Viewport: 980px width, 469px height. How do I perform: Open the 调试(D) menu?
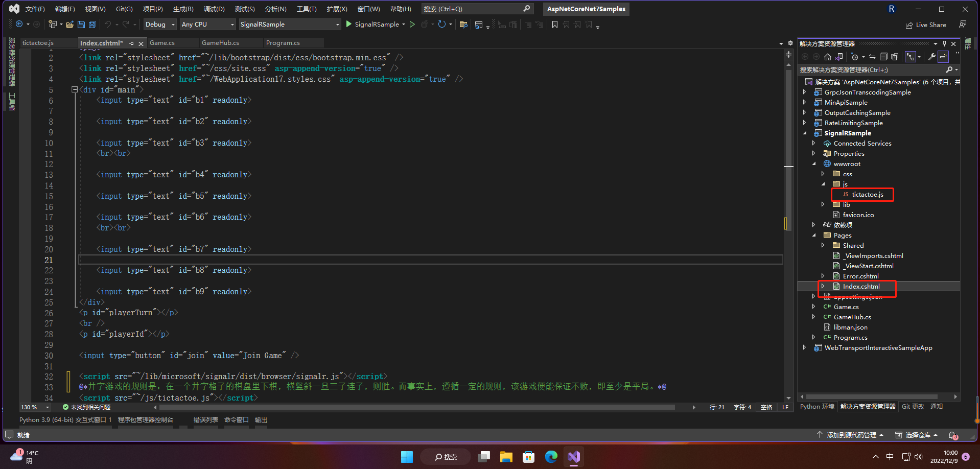point(214,9)
